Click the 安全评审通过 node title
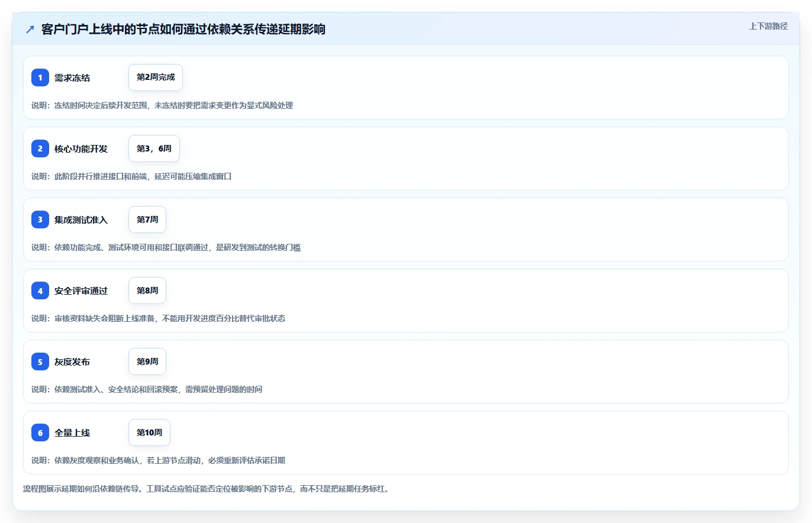The width and height of the screenshot is (812, 523). 81,290
